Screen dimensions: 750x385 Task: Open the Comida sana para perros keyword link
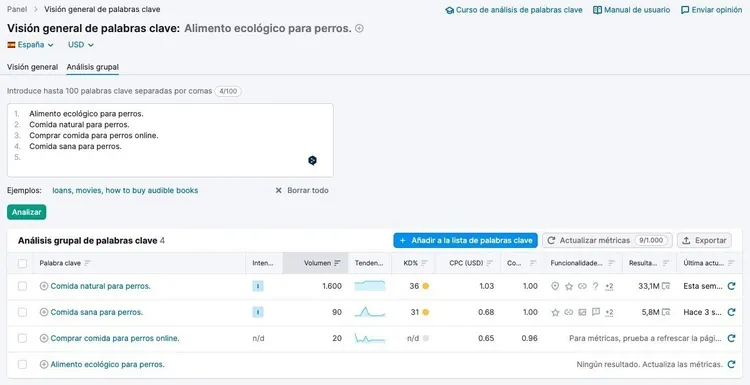[x=97, y=312]
